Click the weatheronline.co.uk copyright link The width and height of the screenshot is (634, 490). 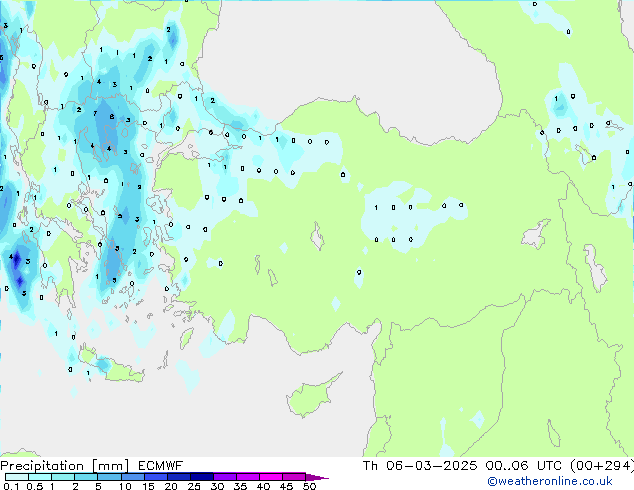[550, 481]
